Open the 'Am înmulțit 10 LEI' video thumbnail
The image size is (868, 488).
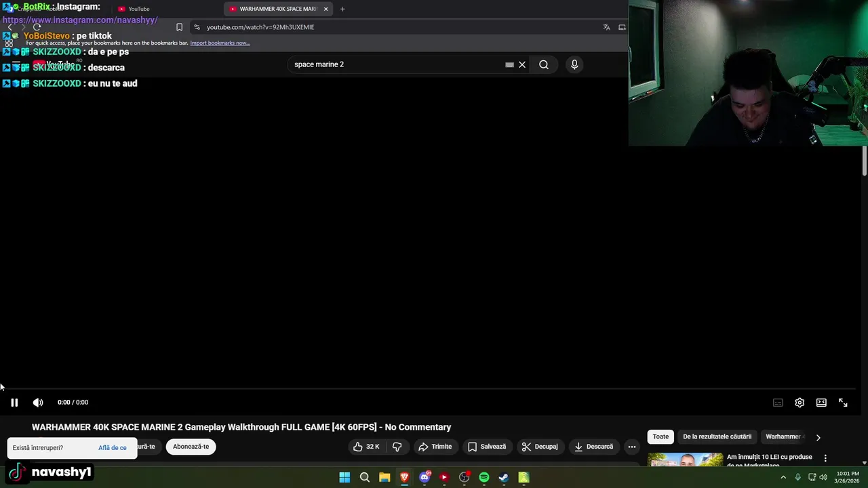[685, 459]
